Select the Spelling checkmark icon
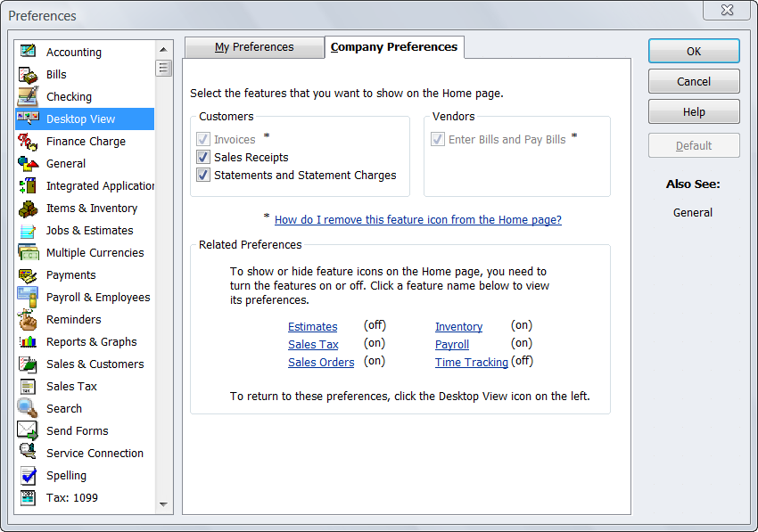The image size is (758, 532). [28, 475]
